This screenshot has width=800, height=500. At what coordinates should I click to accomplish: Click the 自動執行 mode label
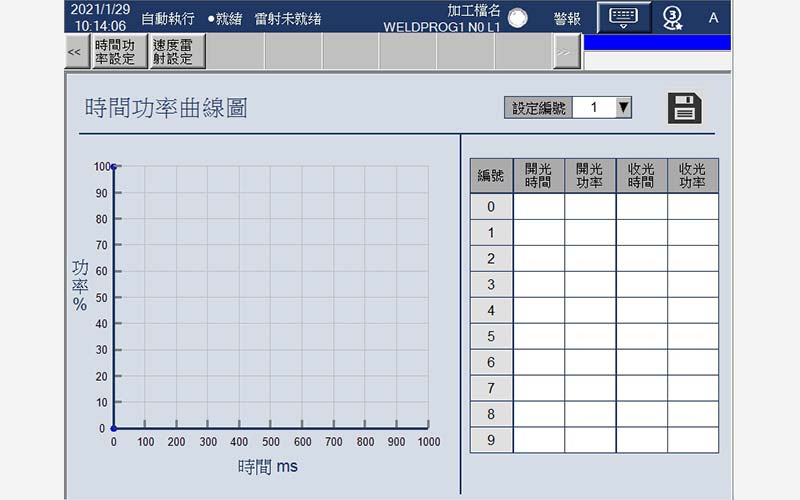coord(168,19)
